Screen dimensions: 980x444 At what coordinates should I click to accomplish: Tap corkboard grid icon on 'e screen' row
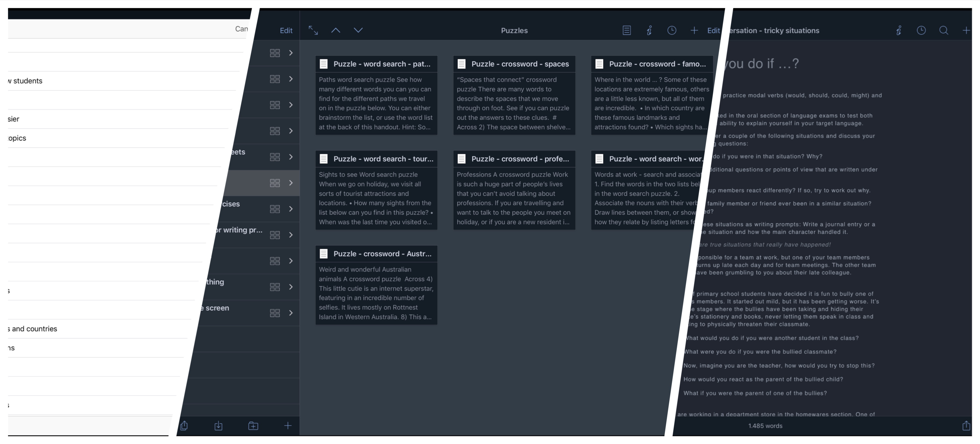tap(275, 313)
